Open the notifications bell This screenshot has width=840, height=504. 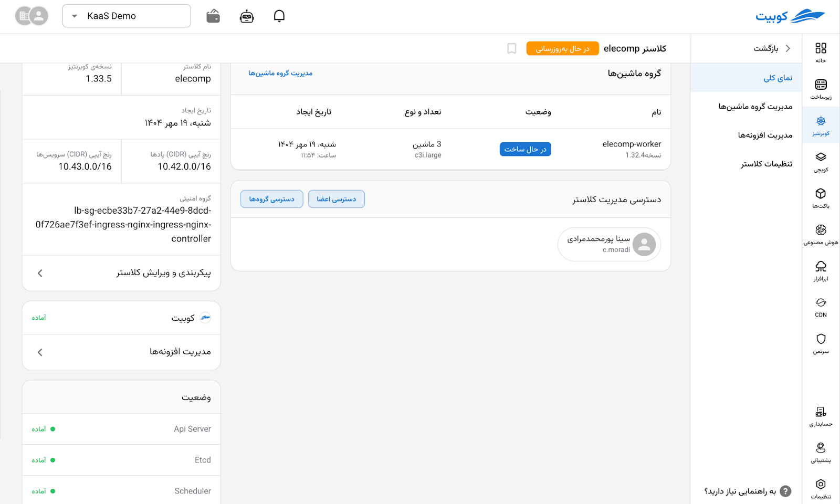[x=279, y=16]
